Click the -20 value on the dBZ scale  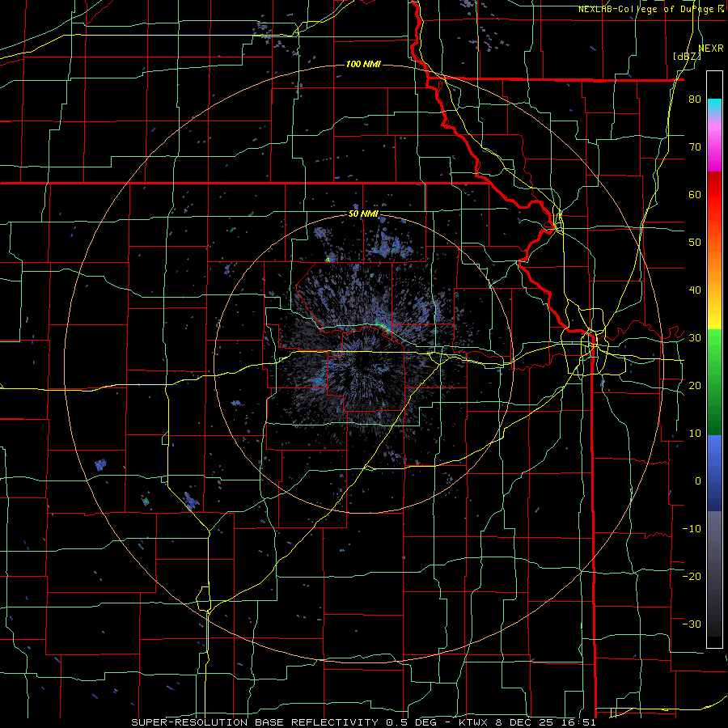(692, 577)
